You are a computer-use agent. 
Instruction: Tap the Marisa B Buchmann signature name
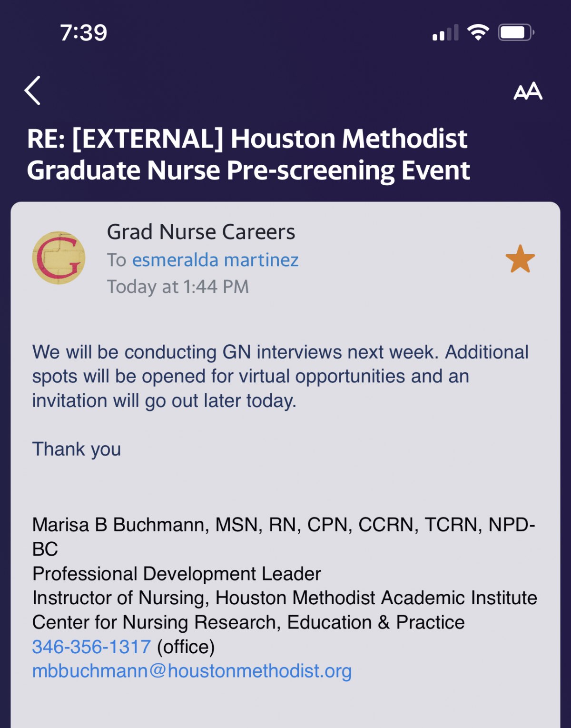pyautogui.click(x=284, y=537)
